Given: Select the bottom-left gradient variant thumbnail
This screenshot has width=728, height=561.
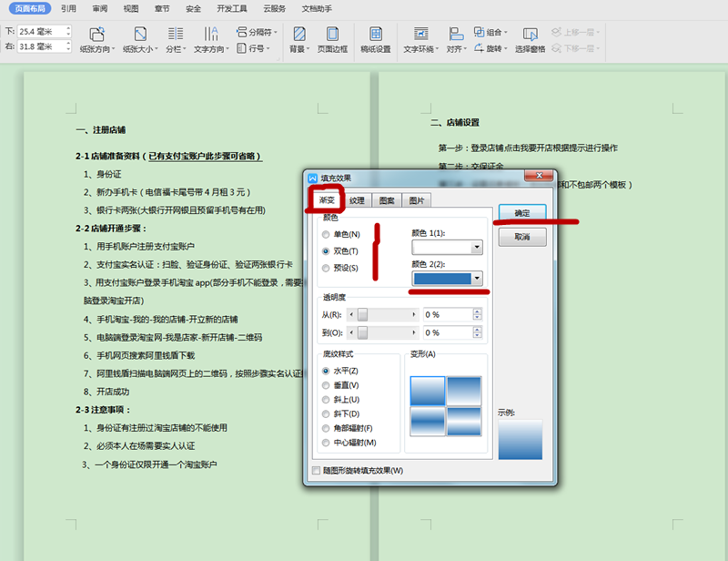Looking at the screenshot, I should [428, 421].
